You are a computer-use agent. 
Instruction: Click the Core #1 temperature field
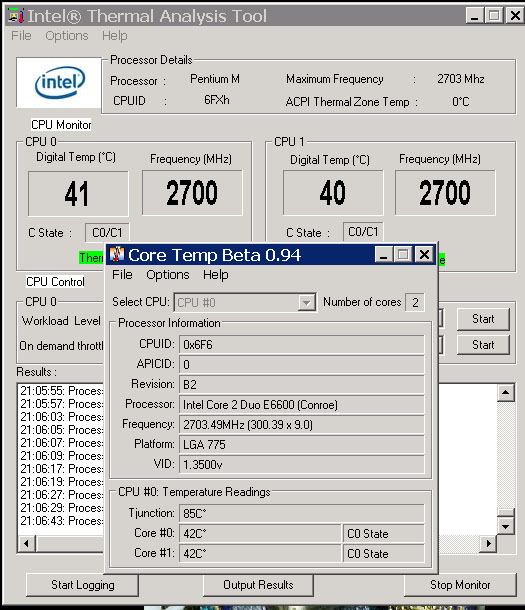pos(260,554)
